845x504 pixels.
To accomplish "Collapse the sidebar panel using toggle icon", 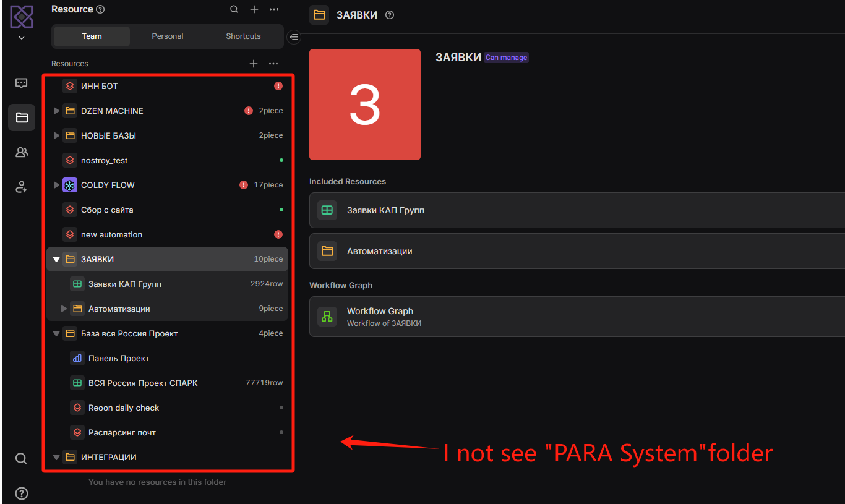I will [x=294, y=37].
